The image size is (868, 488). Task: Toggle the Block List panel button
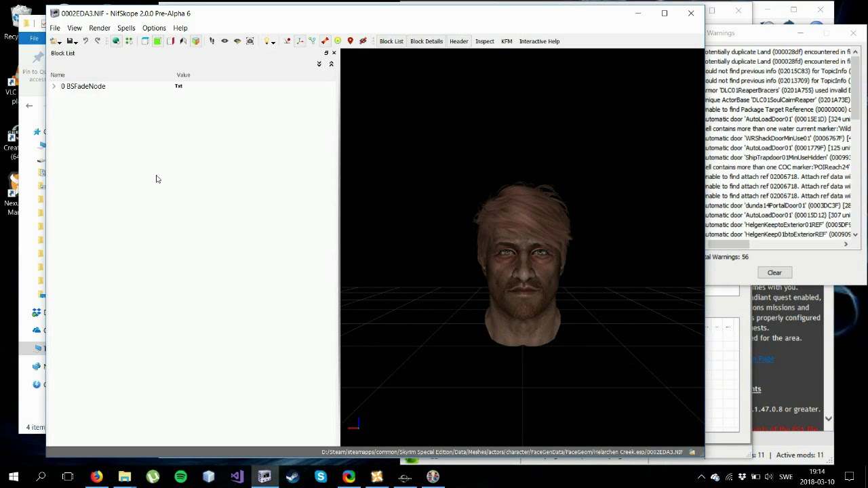[x=391, y=41]
